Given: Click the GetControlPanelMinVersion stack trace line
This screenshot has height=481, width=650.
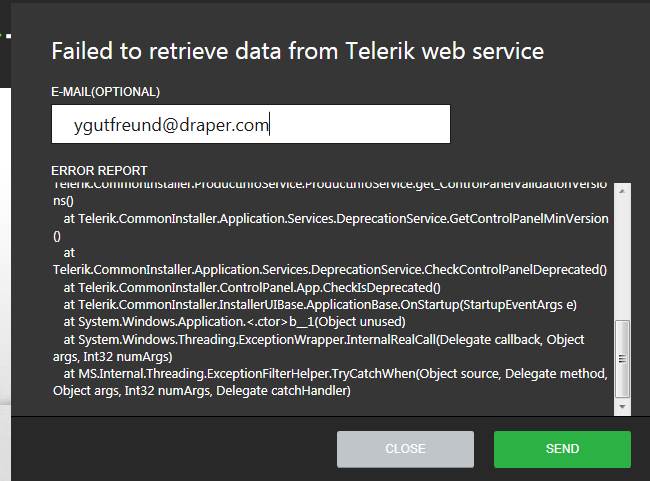Looking at the screenshot, I should [x=335, y=218].
